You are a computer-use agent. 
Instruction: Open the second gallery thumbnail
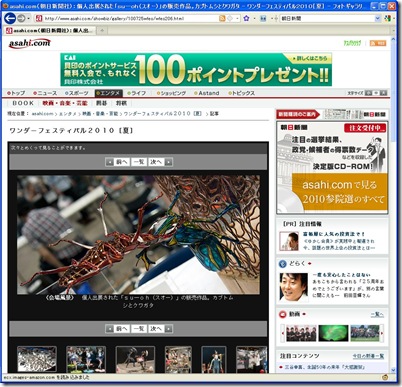86,359
